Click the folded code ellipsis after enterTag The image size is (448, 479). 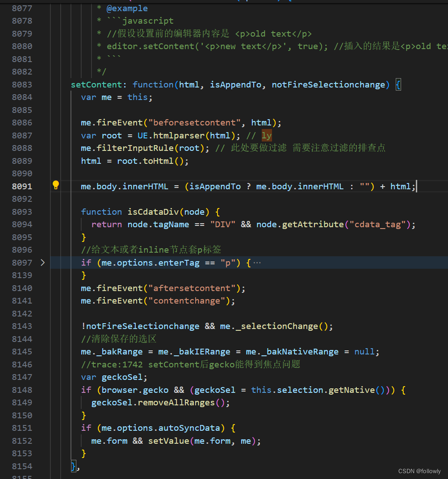[257, 263]
